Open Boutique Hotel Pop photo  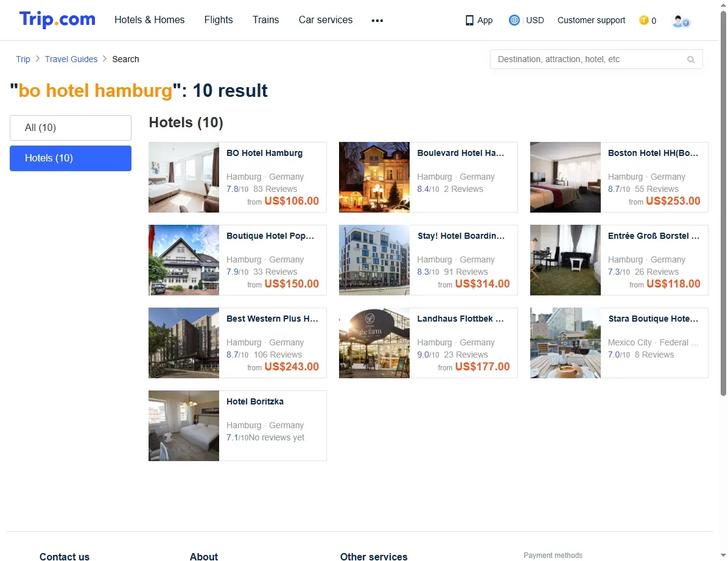[x=184, y=260]
